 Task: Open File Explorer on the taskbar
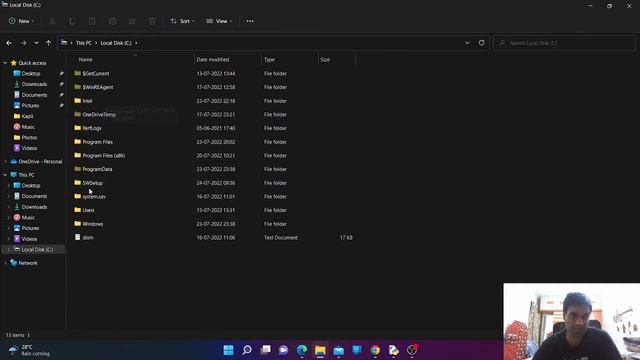tap(320, 350)
